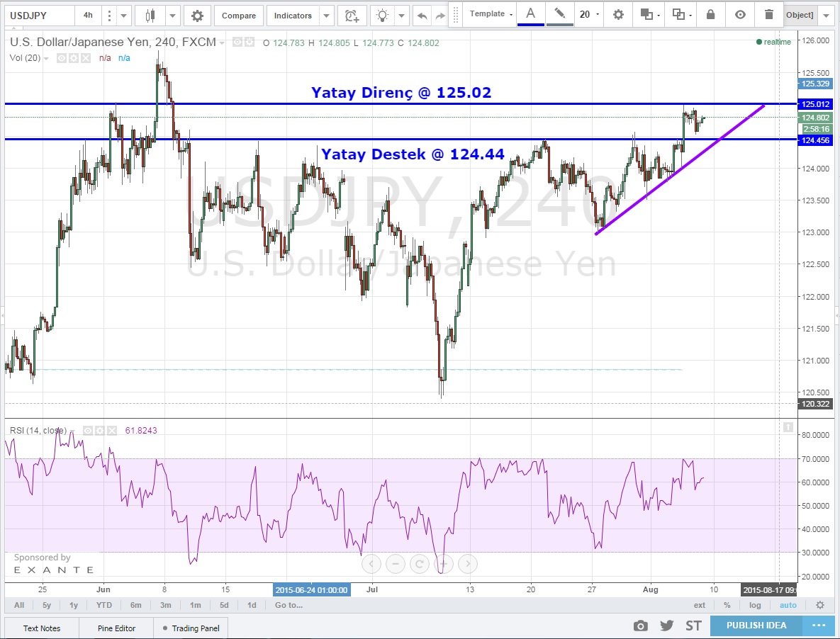Toggle percent scale on price axis
The height and width of the screenshot is (639, 840).
pos(727,605)
